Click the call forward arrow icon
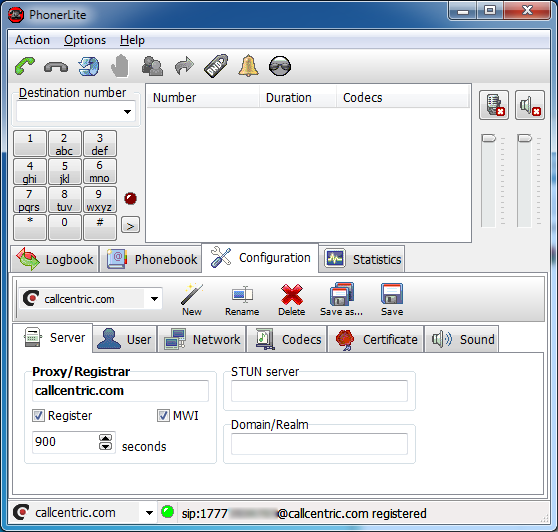 click(184, 66)
